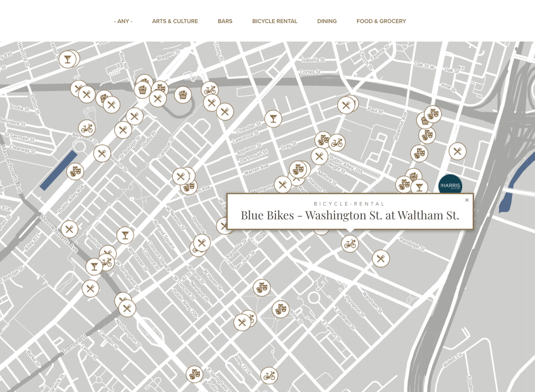Select dining marker left of Massachusetts Ave
This screenshot has height=392, width=535.
(69, 229)
